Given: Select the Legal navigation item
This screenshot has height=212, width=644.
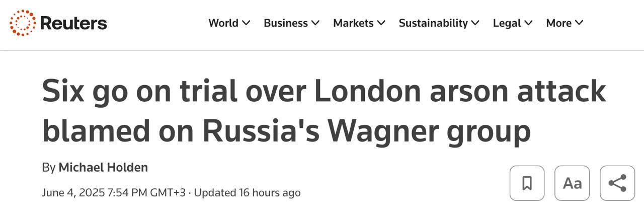Looking at the screenshot, I should (x=507, y=23).
